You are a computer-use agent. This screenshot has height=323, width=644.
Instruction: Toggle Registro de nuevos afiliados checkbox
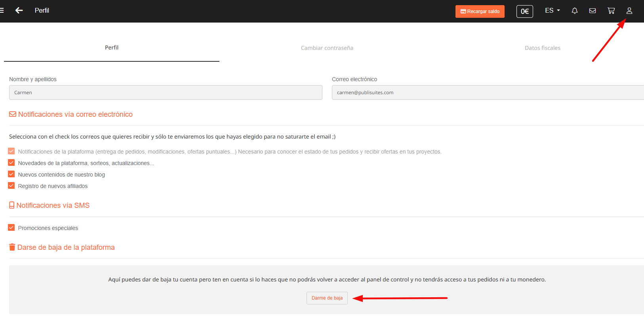pos(11,186)
